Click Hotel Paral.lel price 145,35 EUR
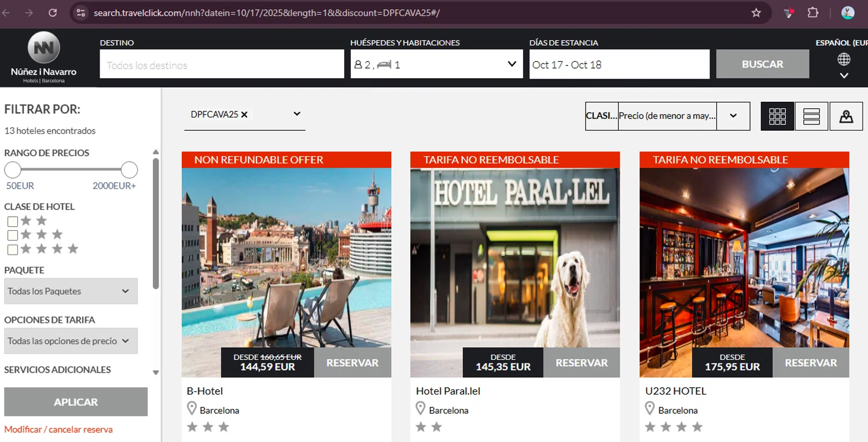868x442 pixels. (503, 367)
